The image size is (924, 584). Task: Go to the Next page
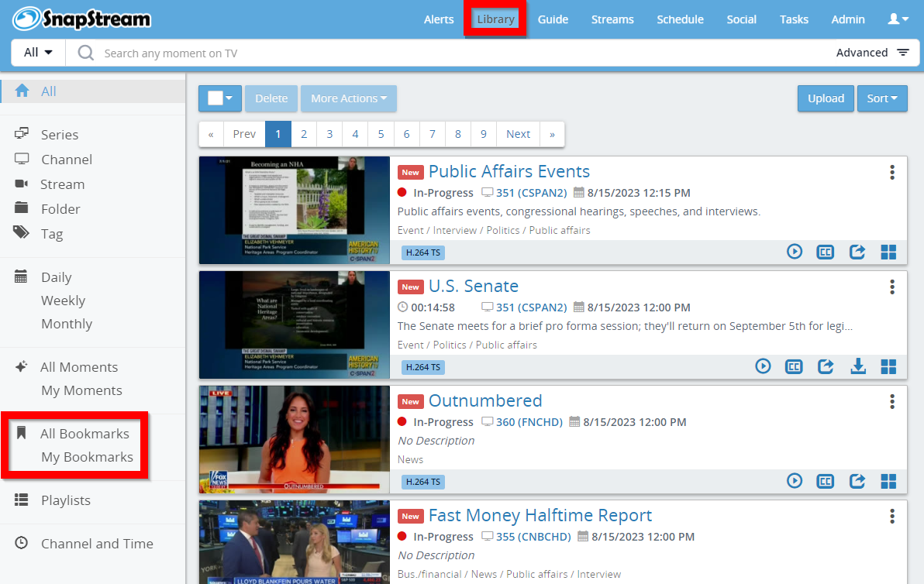pos(518,134)
